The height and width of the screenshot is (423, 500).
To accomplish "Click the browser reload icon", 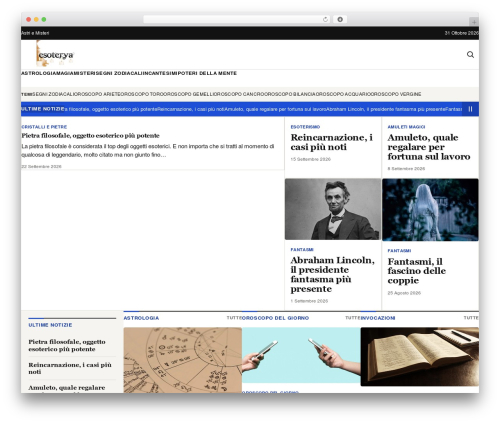I will (325, 19).
